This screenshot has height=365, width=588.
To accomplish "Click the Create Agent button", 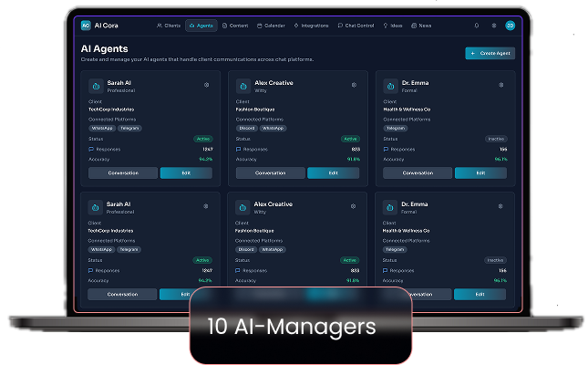I will 490,54.
